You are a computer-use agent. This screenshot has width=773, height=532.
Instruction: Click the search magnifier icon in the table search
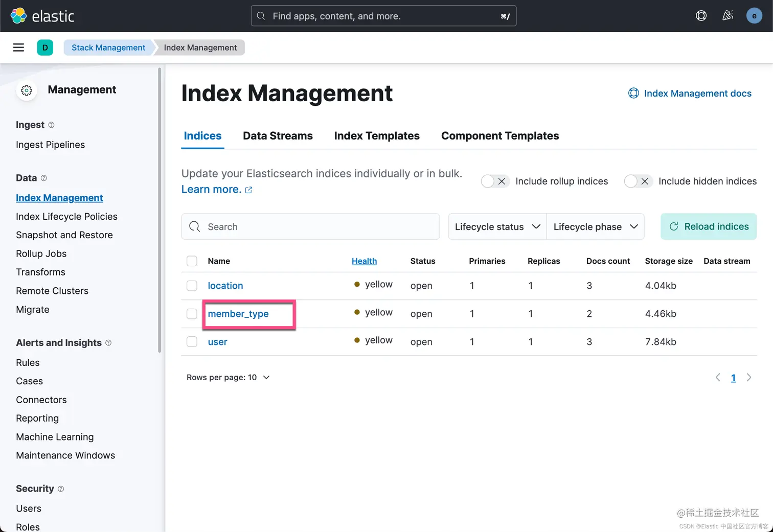(x=194, y=226)
